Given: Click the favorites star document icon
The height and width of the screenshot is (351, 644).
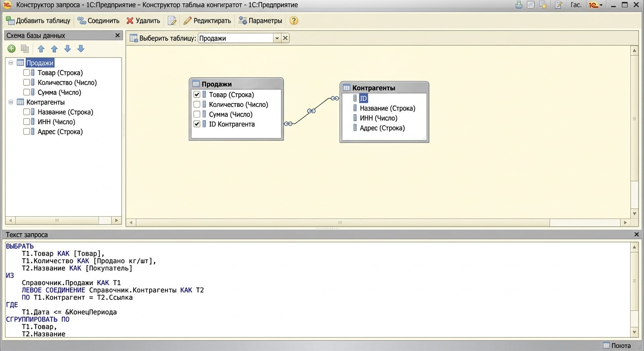Looking at the screenshot, I should (x=543, y=5).
